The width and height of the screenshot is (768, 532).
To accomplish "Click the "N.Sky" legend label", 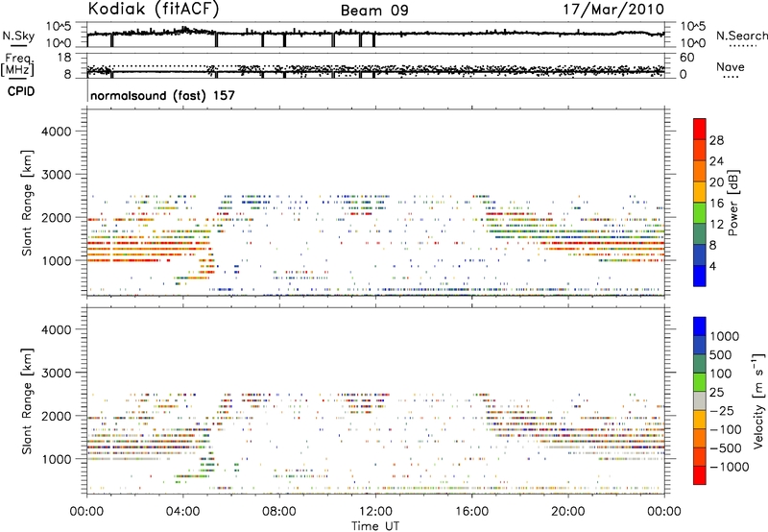I will [18, 36].
